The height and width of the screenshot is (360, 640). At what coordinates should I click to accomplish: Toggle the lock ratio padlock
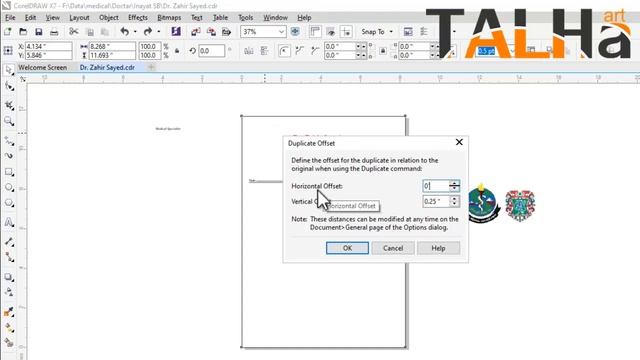(x=177, y=51)
